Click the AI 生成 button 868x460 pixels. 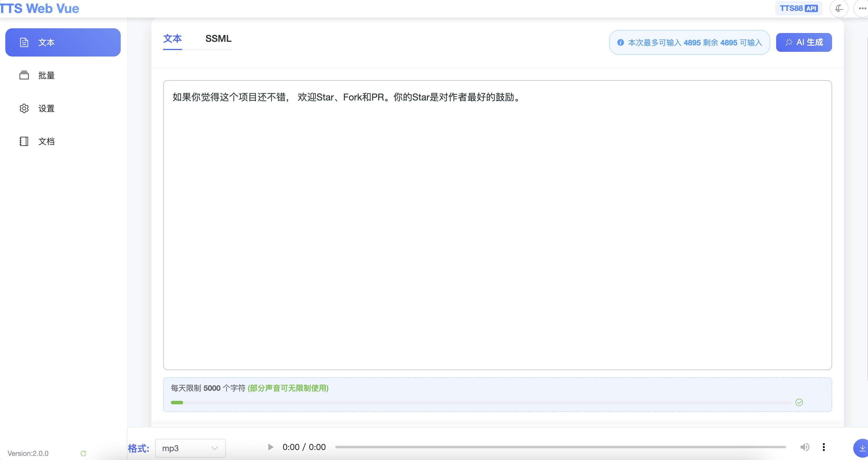coord(804,42)
